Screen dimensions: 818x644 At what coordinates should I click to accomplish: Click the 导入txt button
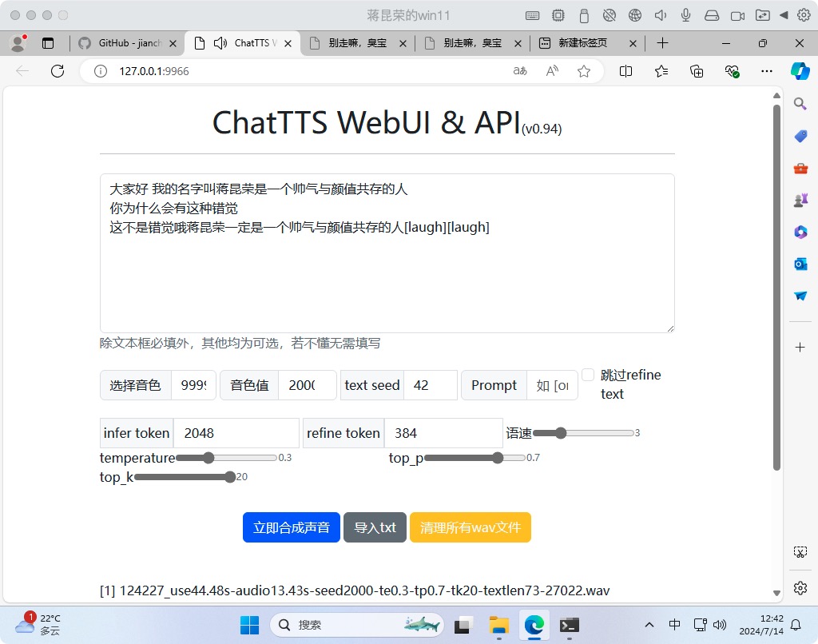[375, 527]
